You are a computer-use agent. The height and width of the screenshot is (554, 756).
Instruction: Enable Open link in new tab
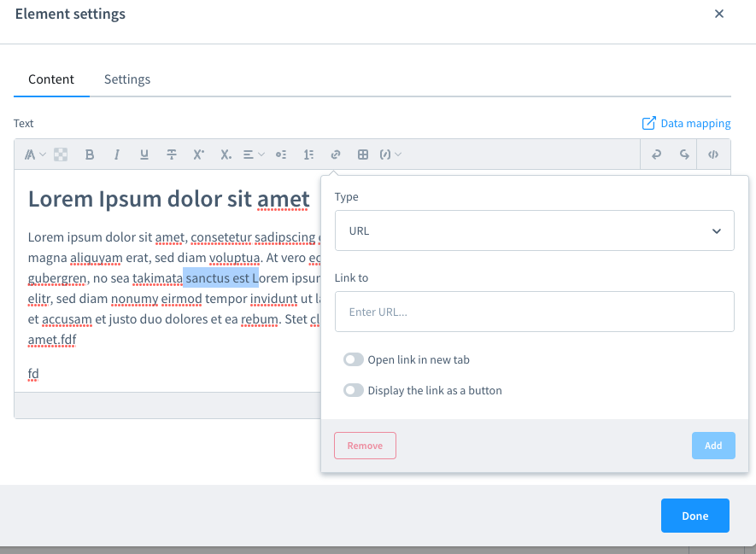354,359
